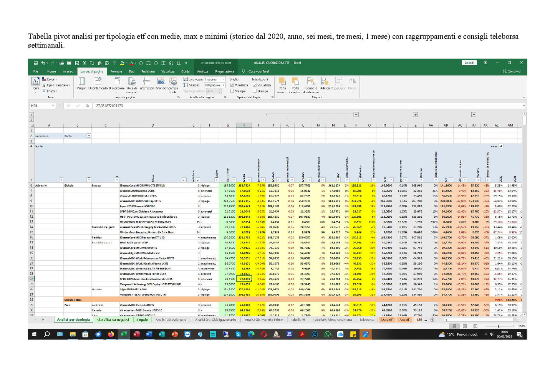Open Colori theme colors dropdown

(x=50, y=79)
